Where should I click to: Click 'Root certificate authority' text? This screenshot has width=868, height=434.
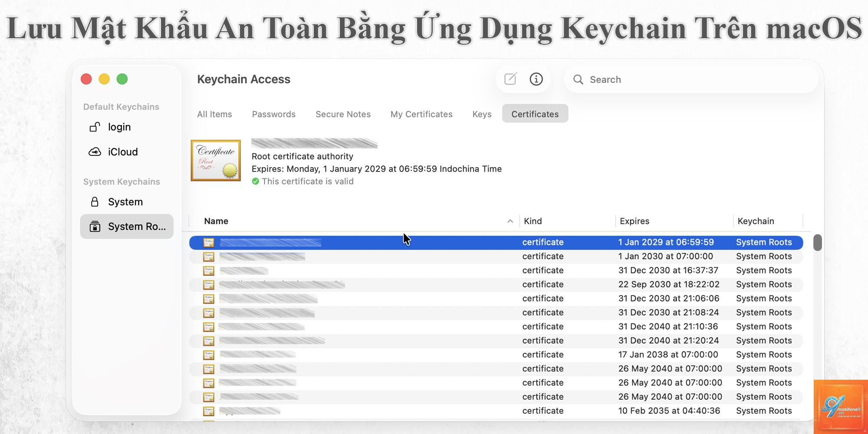[x=302, y=156]
